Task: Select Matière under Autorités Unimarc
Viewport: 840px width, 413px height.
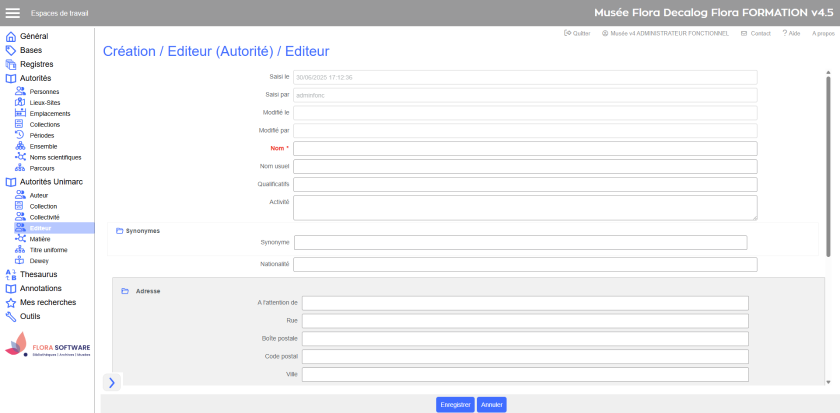Action: pyautogui.click(x=40, y=239)
